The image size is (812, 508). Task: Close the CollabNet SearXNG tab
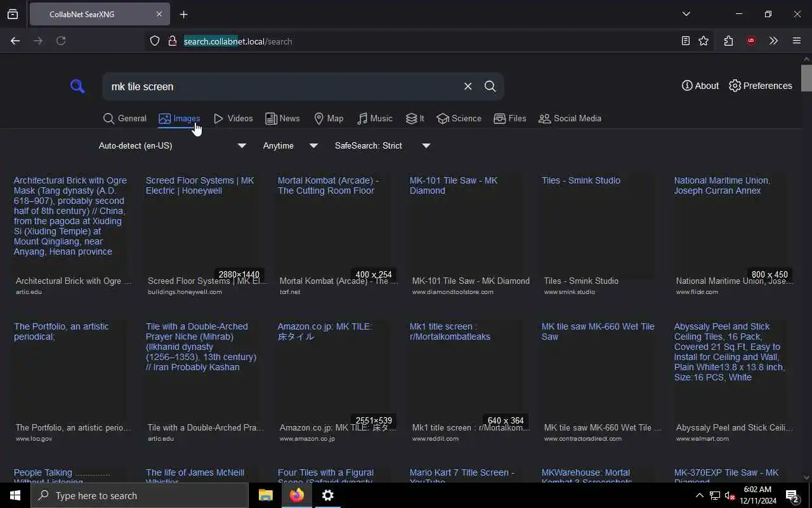[159, 14]
